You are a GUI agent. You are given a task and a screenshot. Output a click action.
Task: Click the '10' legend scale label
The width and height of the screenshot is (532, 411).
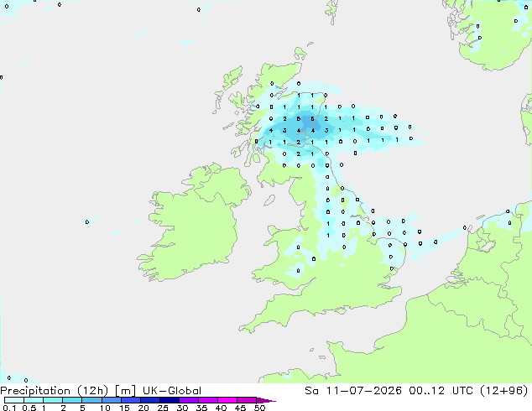(105, 408)
